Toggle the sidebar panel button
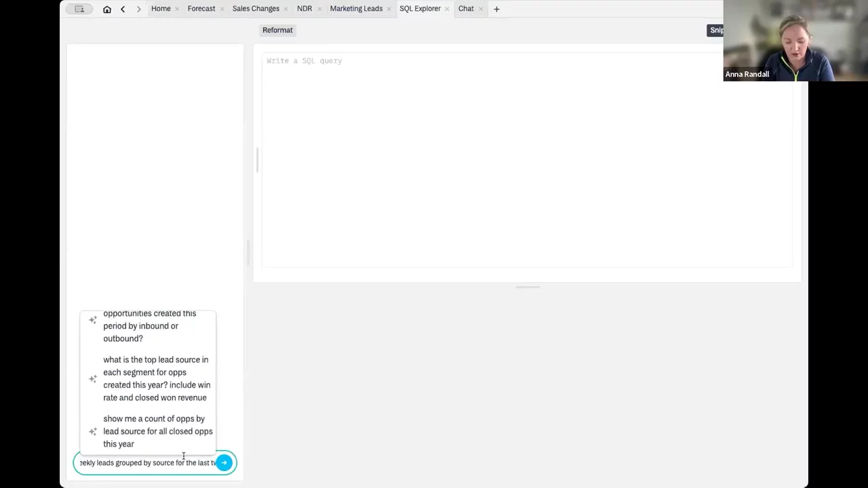Screen dimensions: 868x488 79,9
